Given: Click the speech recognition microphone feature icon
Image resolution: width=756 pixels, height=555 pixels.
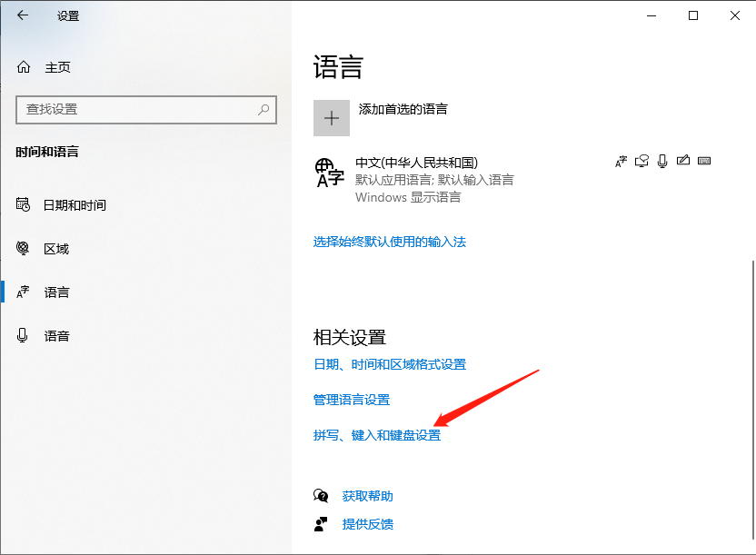Looking at the screenshot, I should click(x=662, y=161).
